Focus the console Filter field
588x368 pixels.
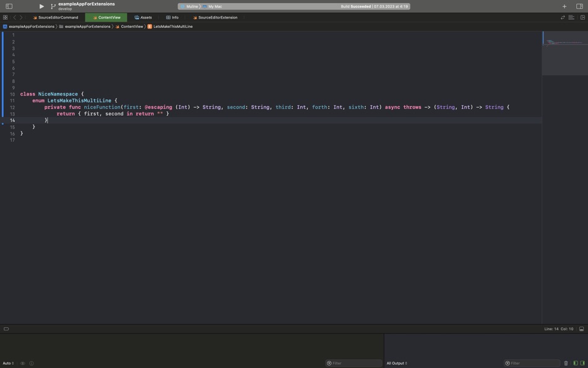[532, 363]
